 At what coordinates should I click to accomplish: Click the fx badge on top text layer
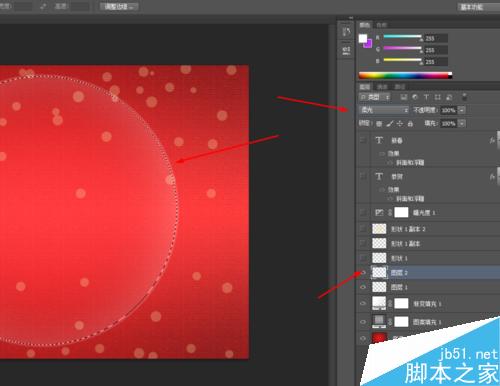tap(492, 140)
